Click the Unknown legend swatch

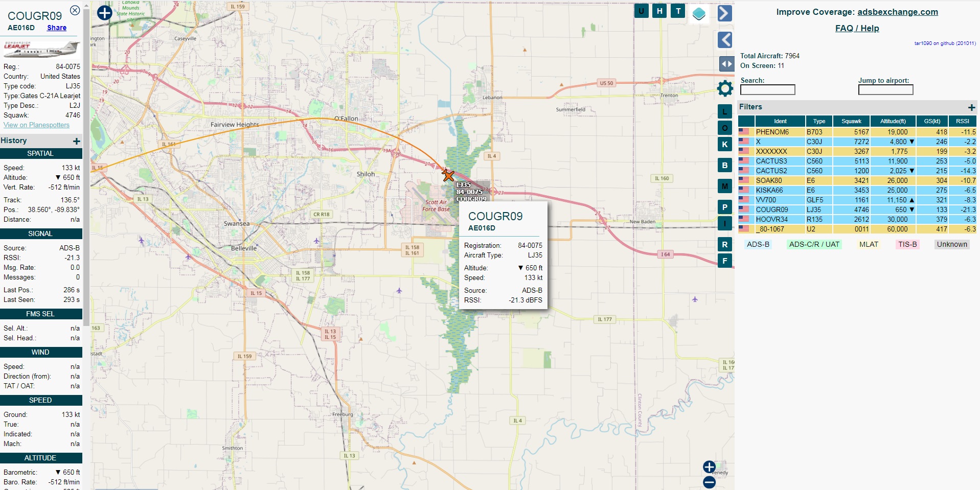coord(952,244)
